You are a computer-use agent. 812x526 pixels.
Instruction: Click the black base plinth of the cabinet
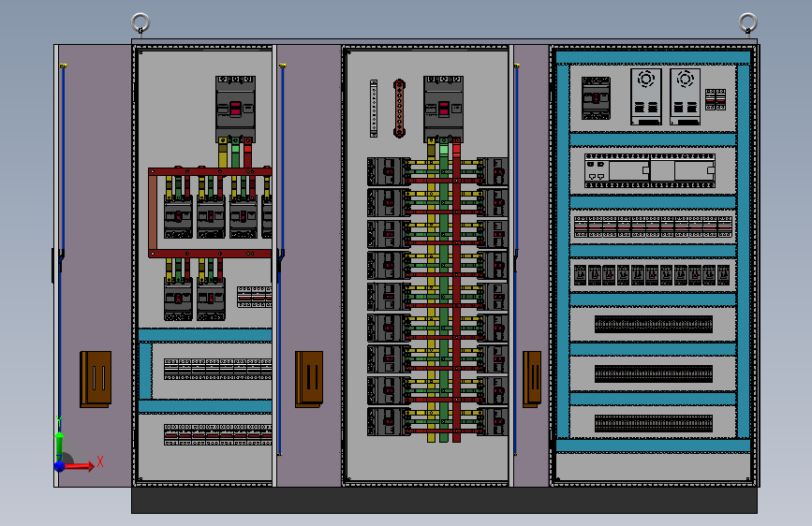[444, 500]
